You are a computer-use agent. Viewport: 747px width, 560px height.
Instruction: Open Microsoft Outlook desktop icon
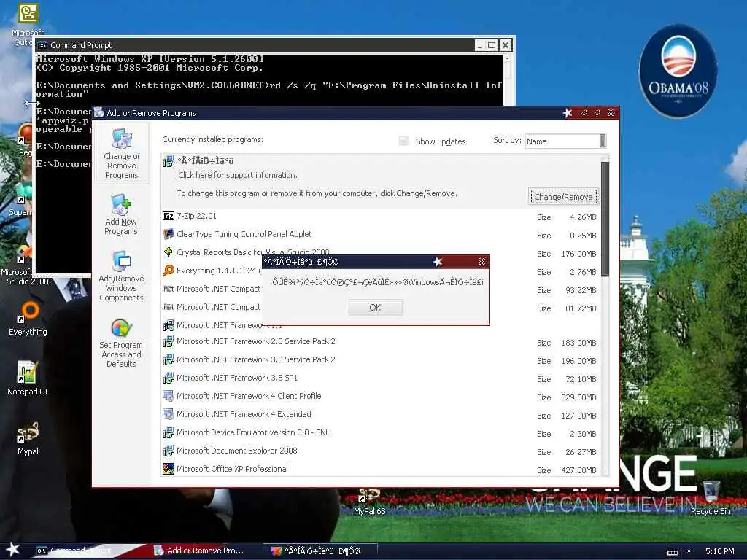click(28, 24)
